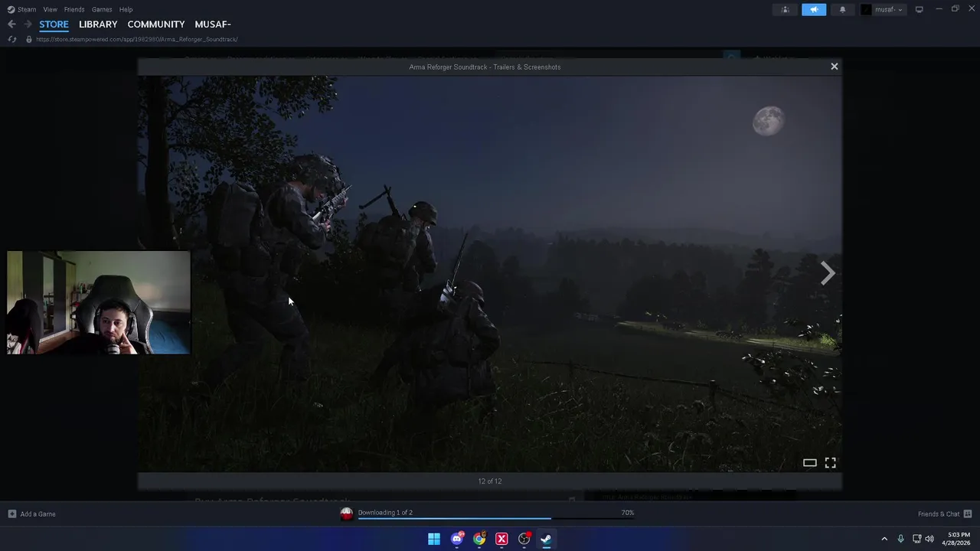Open the Windows Start menu
The image size is (980, 551).
434,539
